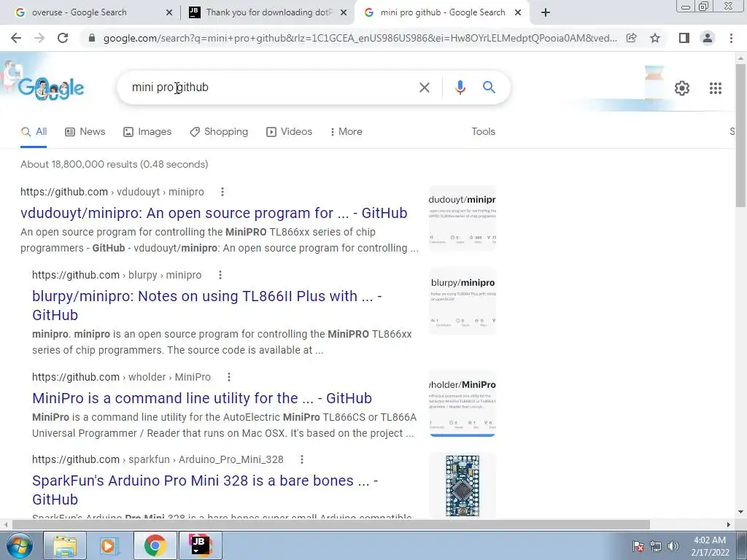Viewport: 747px width, 560px height.
Task: Close the dotPeek download tab
Action: [344, 13]
